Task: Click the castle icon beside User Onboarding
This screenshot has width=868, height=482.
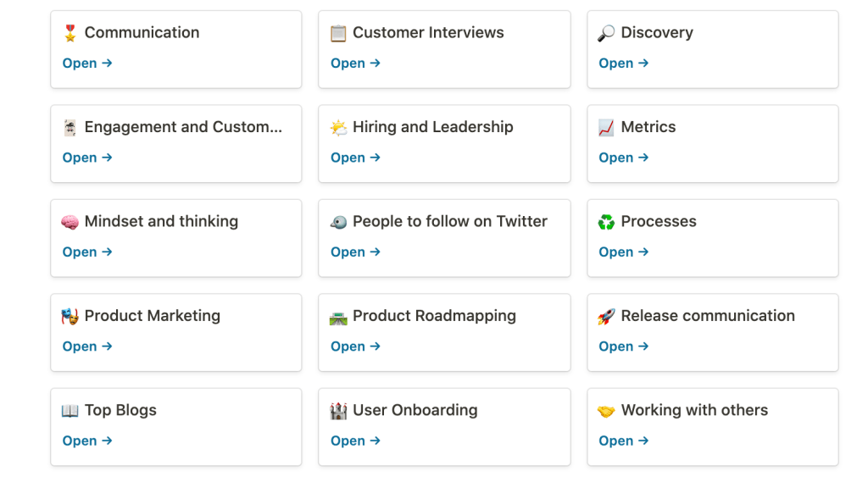Action: pyautogui.click(x=338, y=411)
